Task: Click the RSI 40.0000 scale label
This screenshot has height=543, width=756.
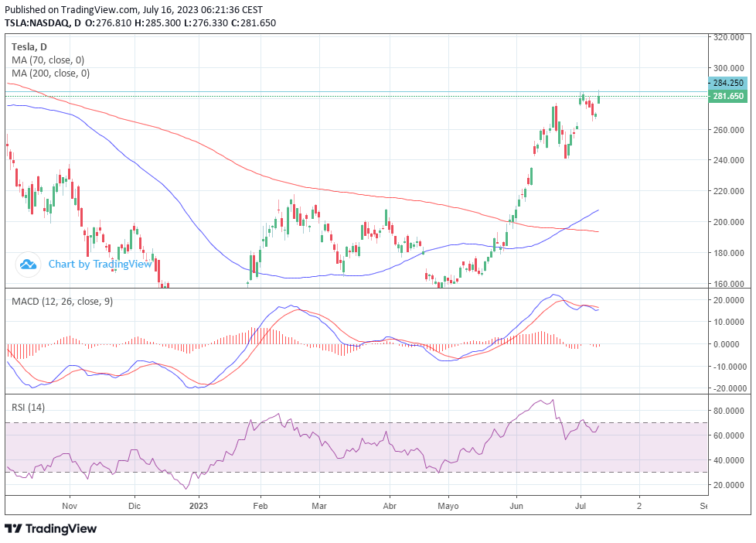Action: (728, 460)
